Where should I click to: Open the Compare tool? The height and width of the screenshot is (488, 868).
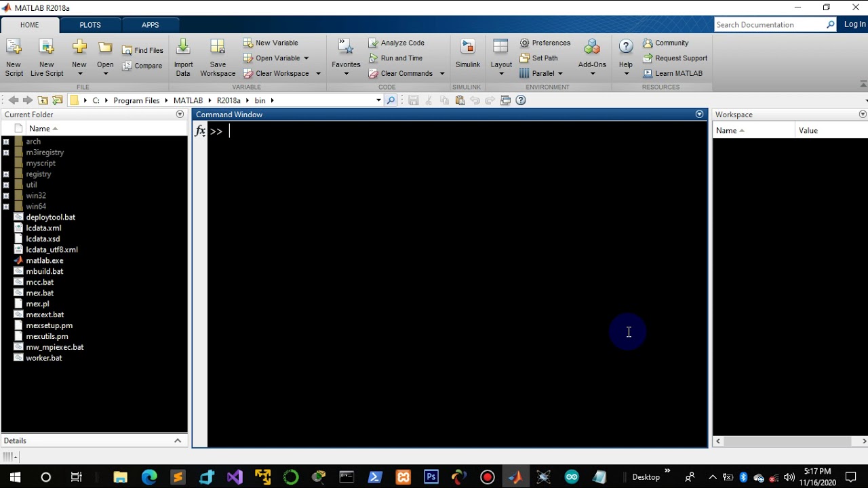142,66
